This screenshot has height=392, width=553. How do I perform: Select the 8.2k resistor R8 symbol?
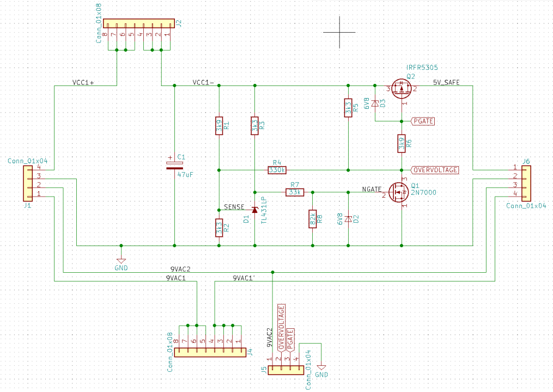(313, 220)
